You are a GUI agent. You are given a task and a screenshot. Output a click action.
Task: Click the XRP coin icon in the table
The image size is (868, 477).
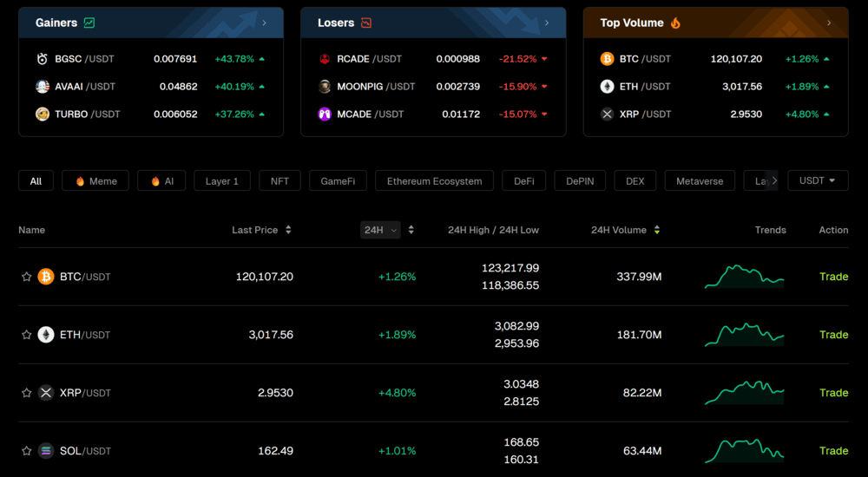click(46, 393)
